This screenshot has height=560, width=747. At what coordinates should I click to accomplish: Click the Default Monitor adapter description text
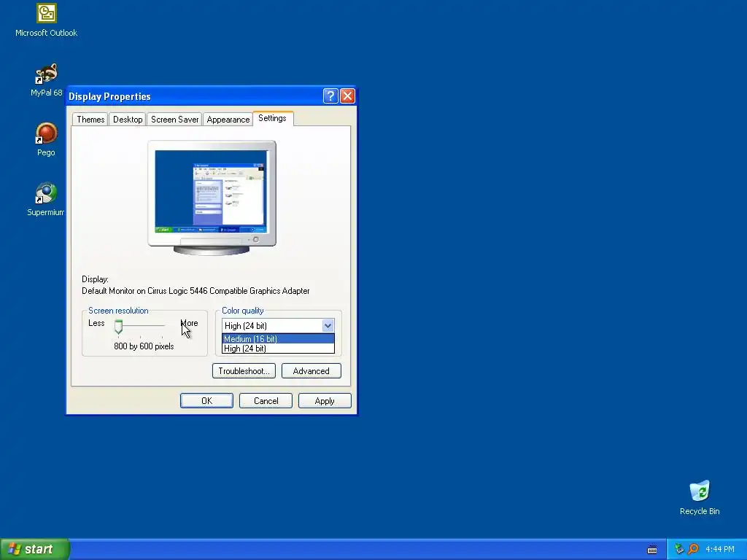pyautogui.click(x=196, y=291)
